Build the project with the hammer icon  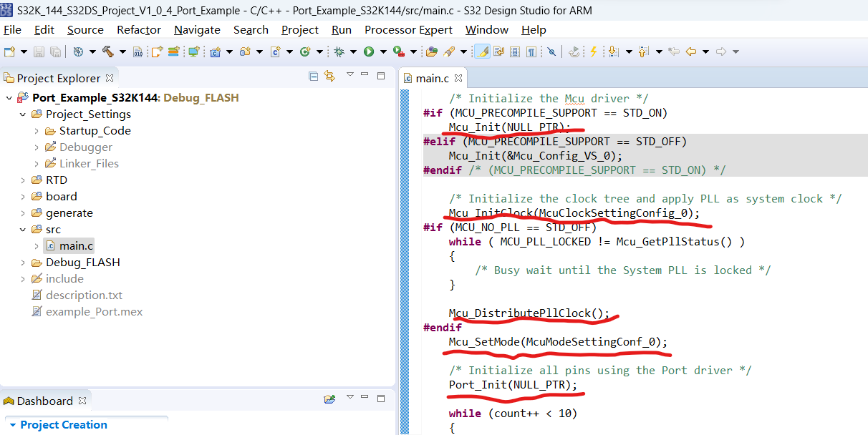(x=108, y=52)
